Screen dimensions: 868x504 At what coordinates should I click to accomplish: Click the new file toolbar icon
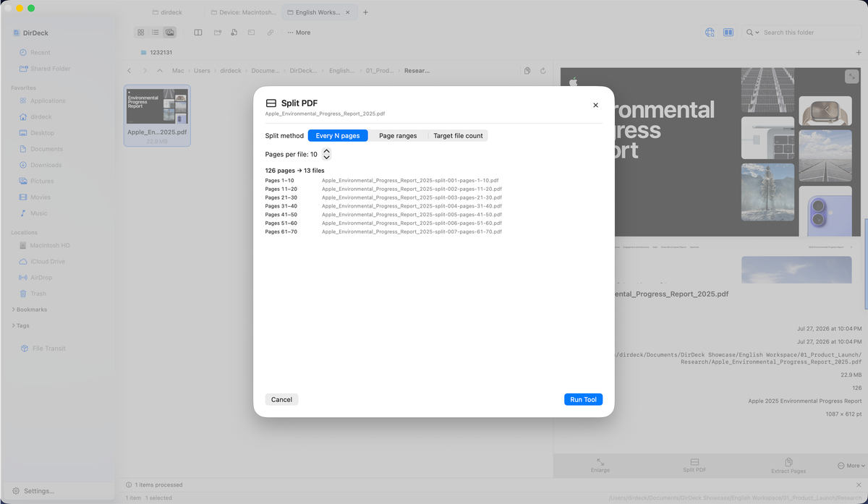pyautogui.click(x=234, y=33)
